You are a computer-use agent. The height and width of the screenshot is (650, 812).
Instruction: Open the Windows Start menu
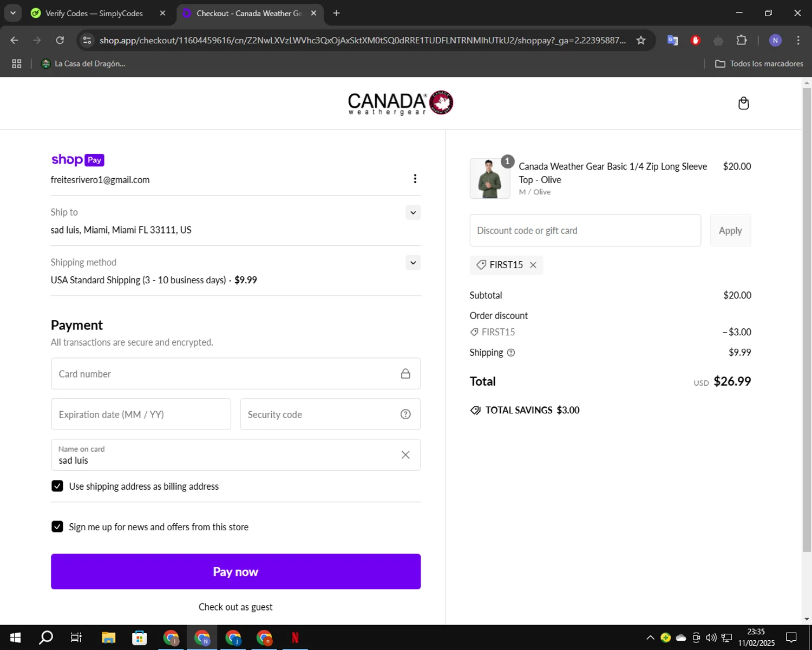15,638
